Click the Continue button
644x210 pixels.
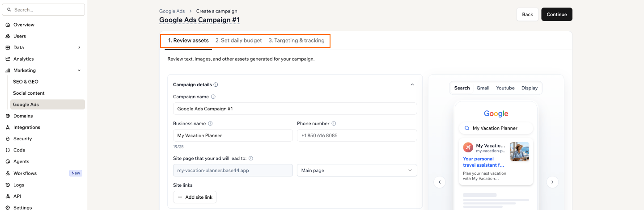(557, 14)
